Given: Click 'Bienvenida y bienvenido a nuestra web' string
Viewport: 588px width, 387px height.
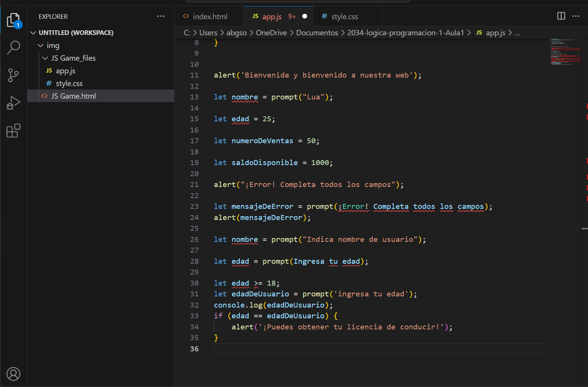Looking at the screenshot, I should coord(327,75).
